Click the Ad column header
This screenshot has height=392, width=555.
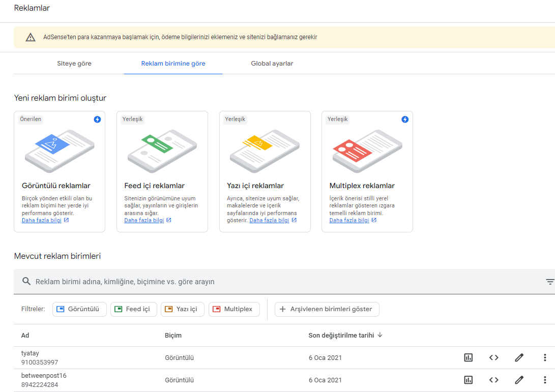click(x=25, y=336)
